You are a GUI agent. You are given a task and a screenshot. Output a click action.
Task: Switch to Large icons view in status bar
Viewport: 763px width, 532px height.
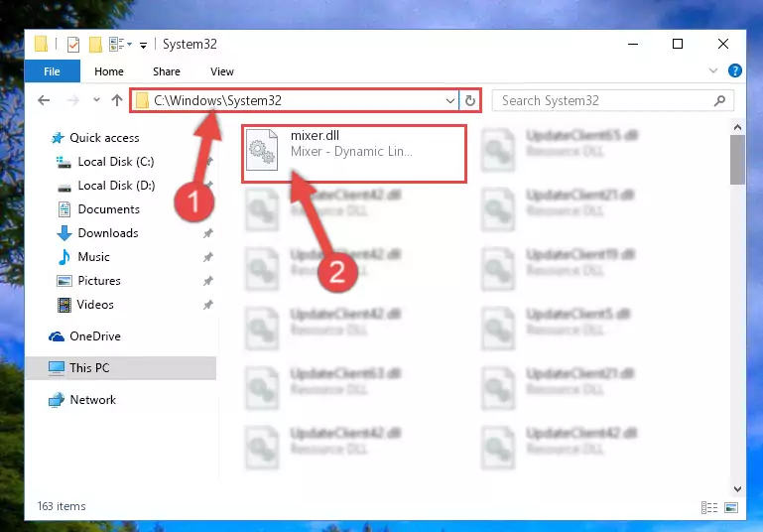(731, 507)
